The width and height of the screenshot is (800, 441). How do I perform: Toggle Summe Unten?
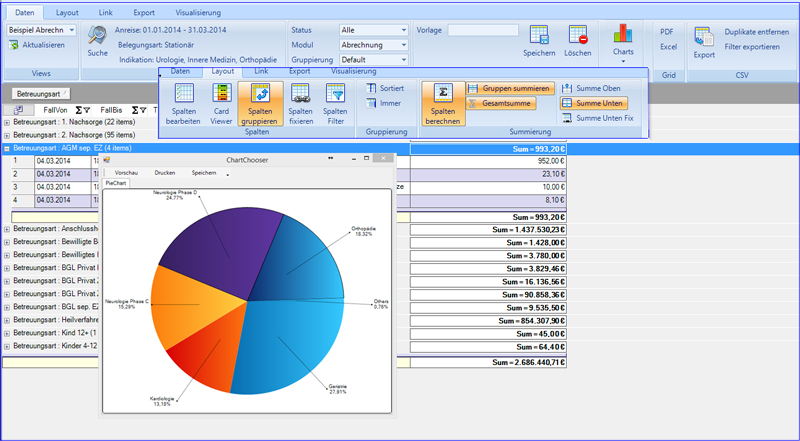pyautogui.click(x=593, y=103)
